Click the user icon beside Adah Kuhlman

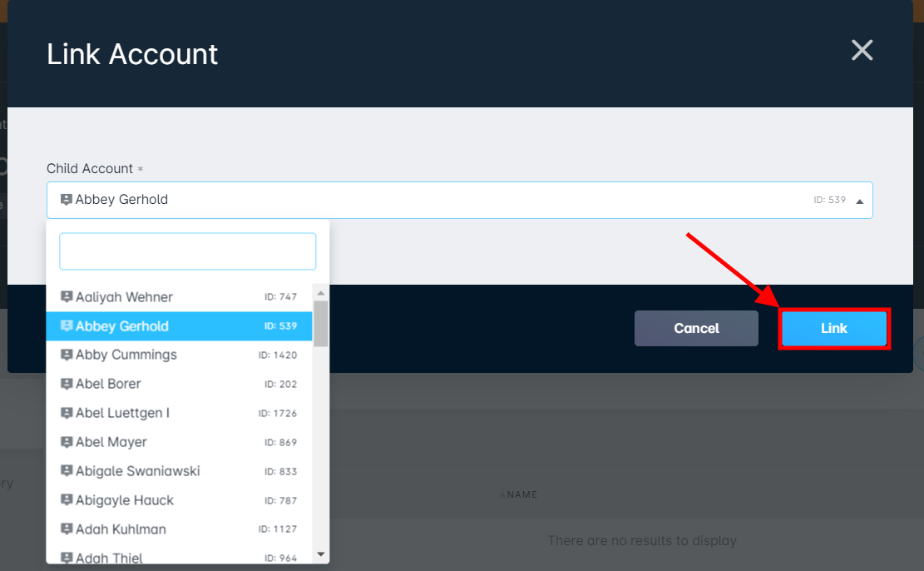67,529
